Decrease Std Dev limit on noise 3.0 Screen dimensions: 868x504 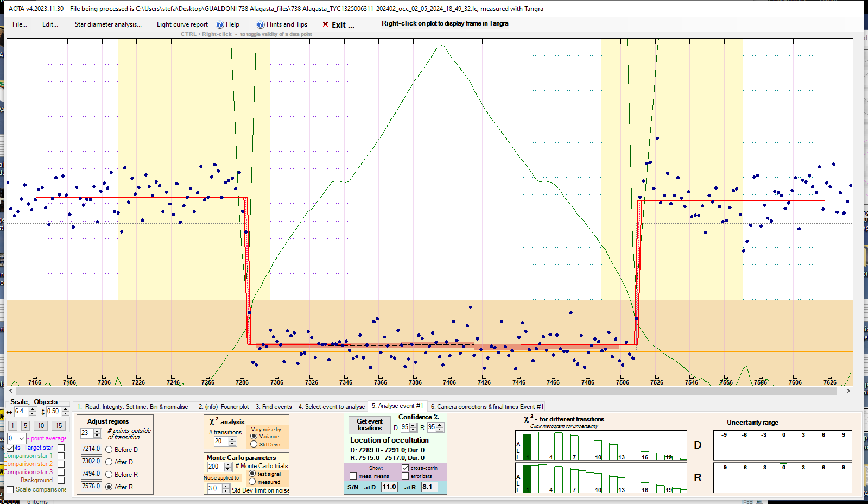pos(226,491)
